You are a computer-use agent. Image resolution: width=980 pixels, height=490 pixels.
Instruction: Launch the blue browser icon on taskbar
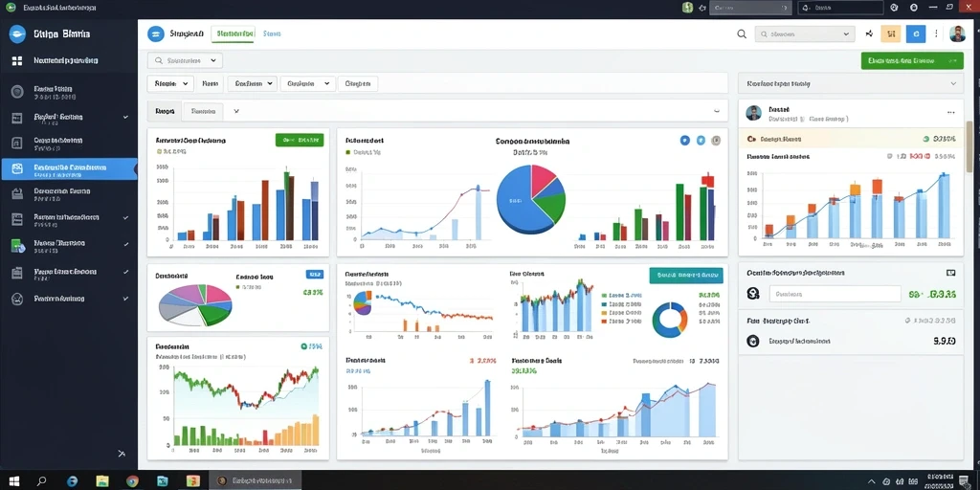pyautogui.click(x=73, y=480)
